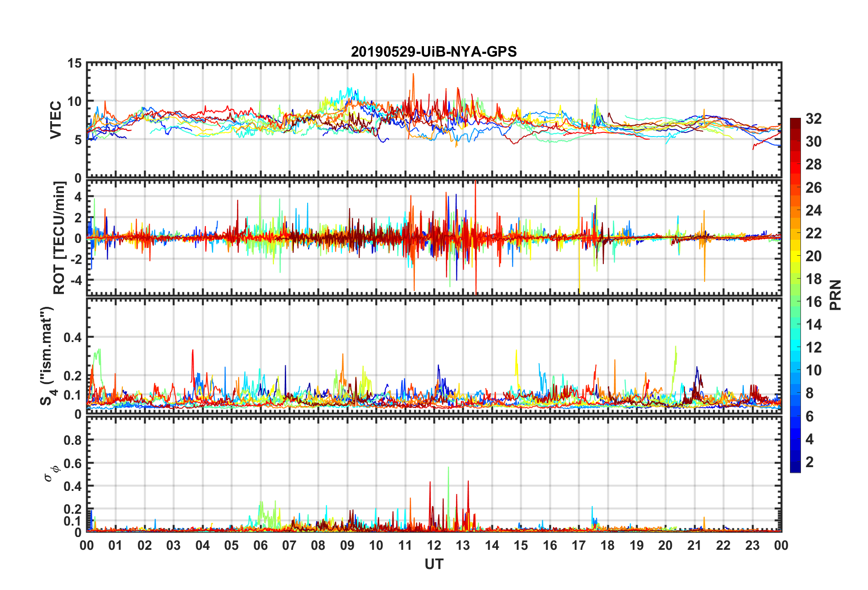Click the colorbar tick label 14

tap(814, 325)
